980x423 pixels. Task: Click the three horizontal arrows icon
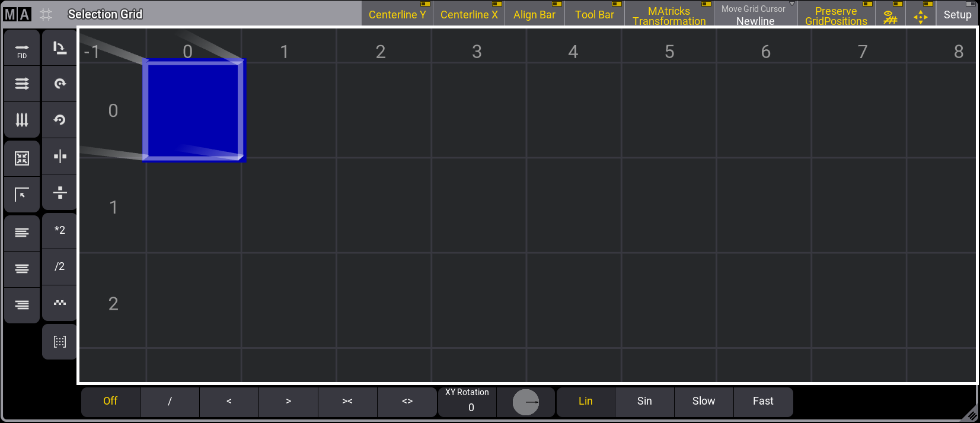coord(22,84)
